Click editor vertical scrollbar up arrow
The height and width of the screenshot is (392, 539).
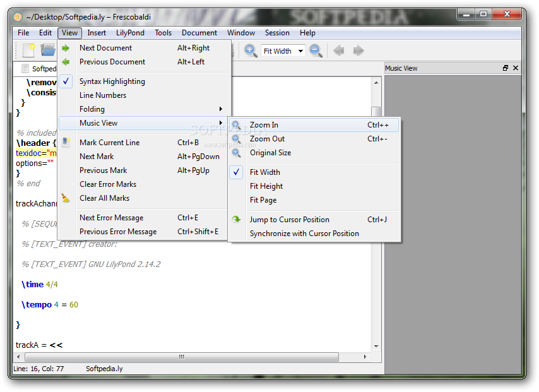click(376, 83)
